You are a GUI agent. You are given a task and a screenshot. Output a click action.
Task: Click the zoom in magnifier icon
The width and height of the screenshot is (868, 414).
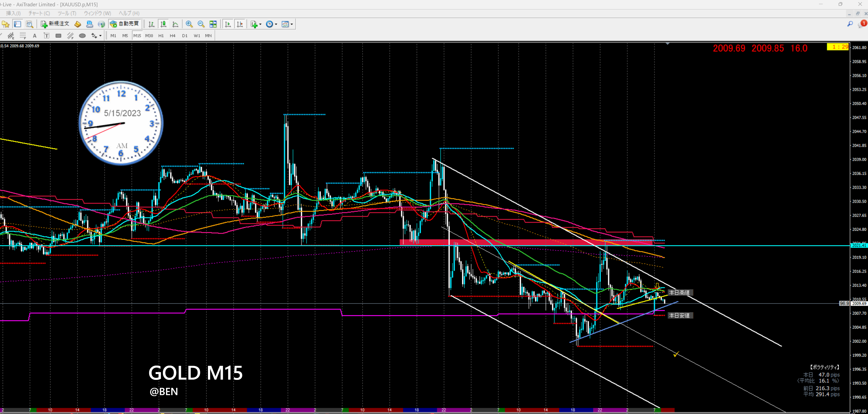tap(189, 24)
